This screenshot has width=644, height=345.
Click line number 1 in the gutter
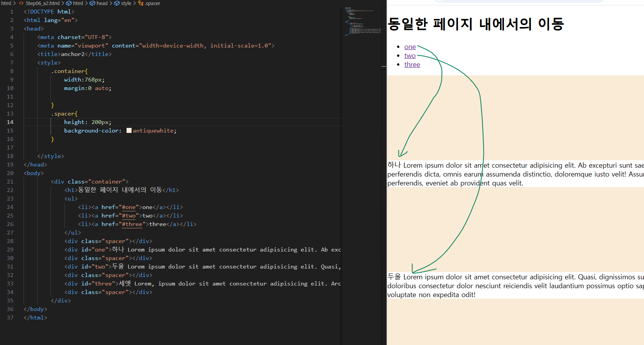(12, 12)
